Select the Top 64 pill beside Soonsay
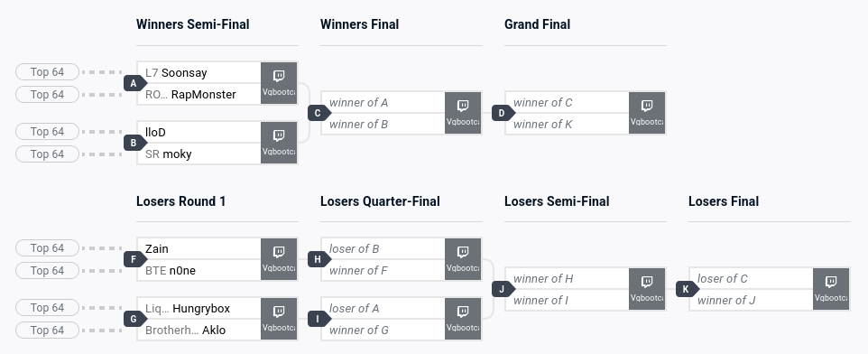 coord(48,72)
